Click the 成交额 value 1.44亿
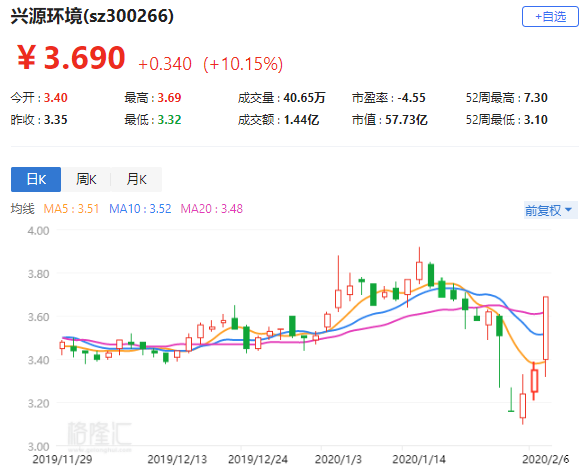Image resolution: width=580 pixels, height=470 pixels. 301,120
